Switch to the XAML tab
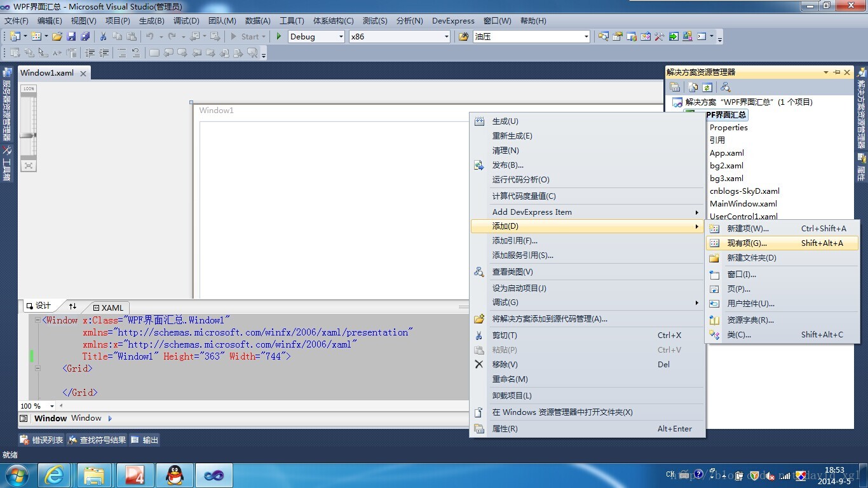Viewport: 868px width, 488px height. [108, 308]
